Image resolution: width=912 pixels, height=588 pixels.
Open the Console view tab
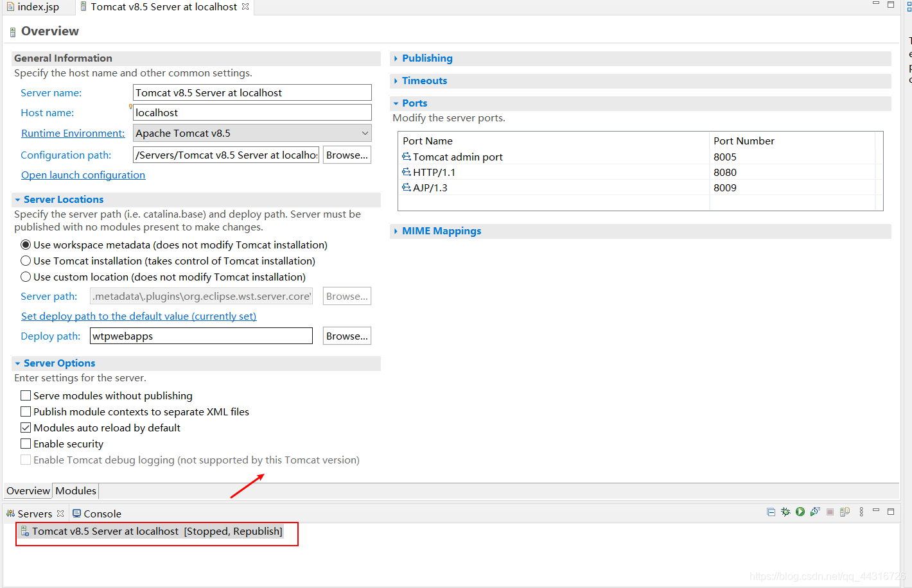click(97, 514)
